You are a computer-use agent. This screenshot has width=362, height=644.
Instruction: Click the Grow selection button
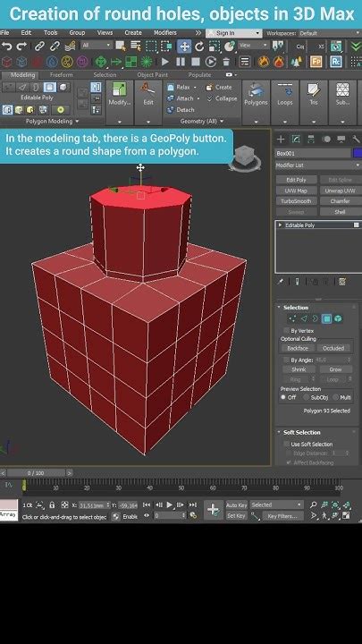(335, 369)
